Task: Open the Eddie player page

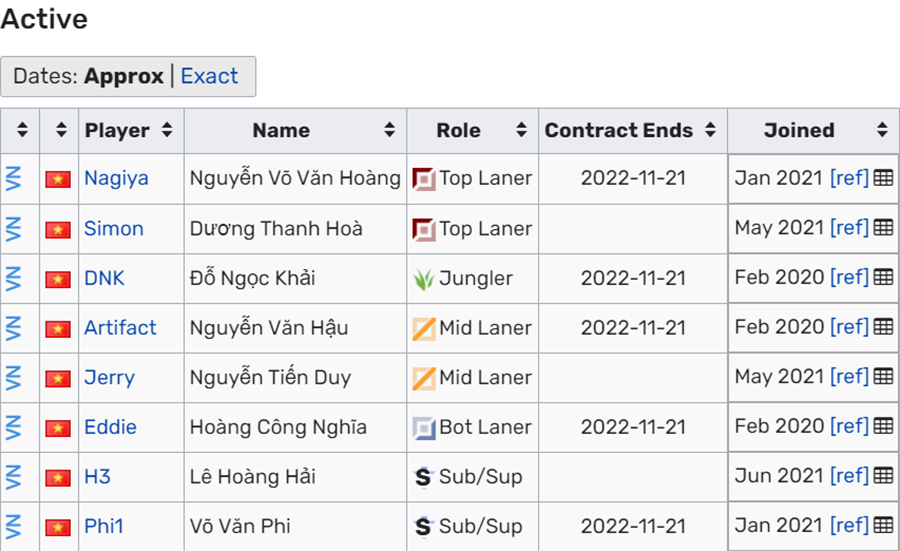Action: point(110,427)
